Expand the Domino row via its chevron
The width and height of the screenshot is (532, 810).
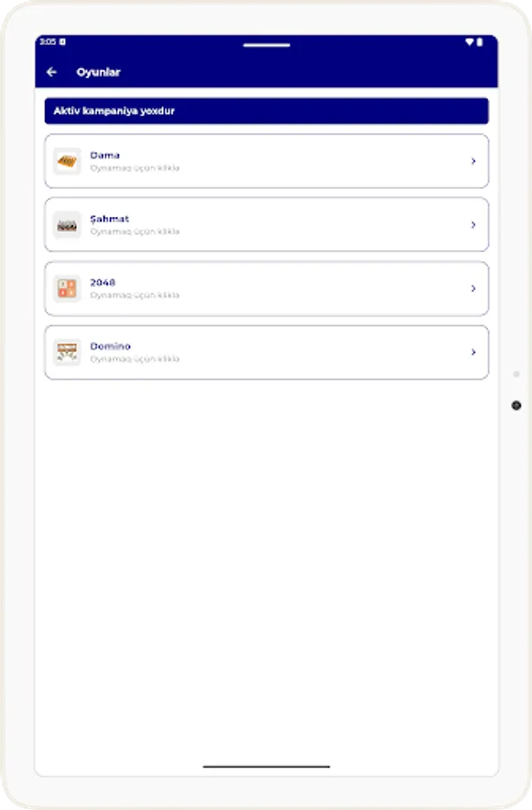pos(472,352)
